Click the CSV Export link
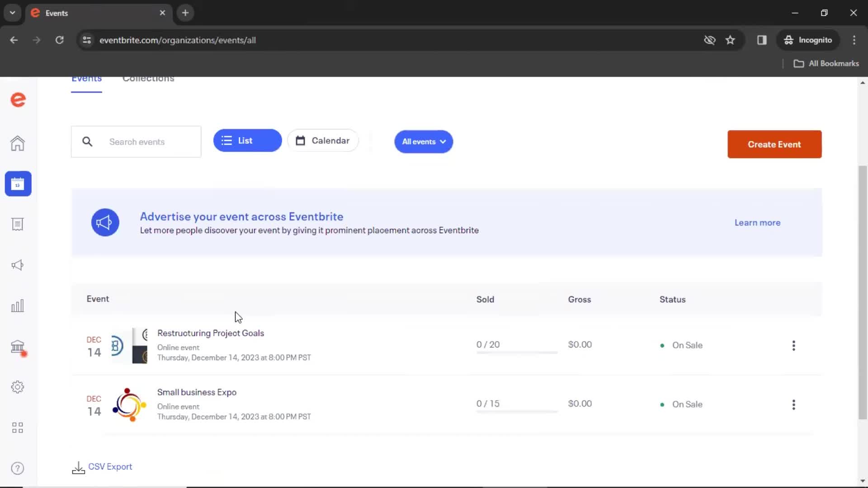The width and height of the screenshot is (868, 488). pyautogui.click(x=110, y=467)
